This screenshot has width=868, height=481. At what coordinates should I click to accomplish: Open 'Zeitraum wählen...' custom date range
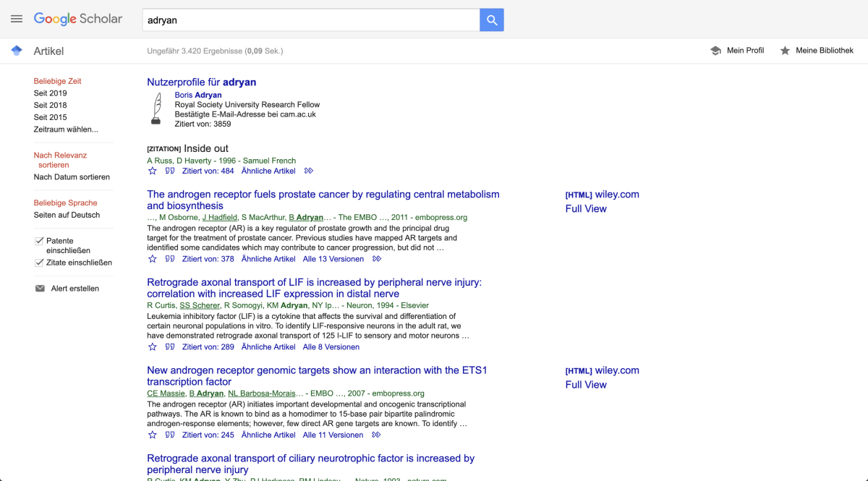point(66,129)
